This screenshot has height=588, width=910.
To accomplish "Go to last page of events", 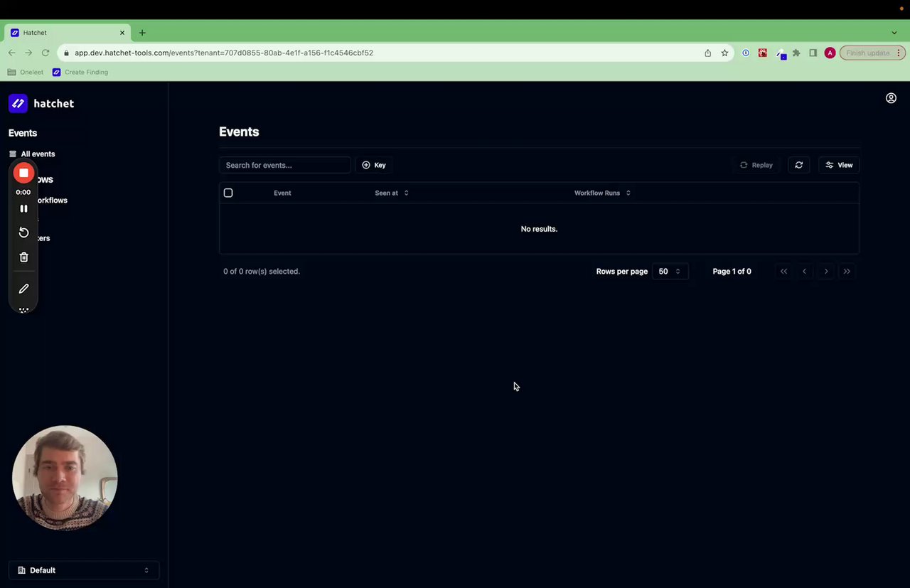I will (x=847, y=272).
